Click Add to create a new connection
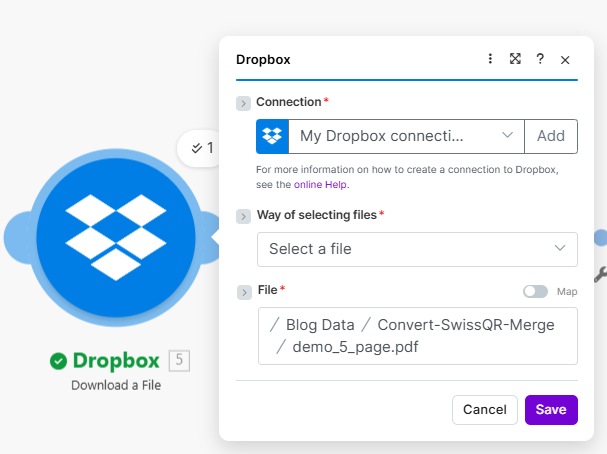 tap(551, 136)
